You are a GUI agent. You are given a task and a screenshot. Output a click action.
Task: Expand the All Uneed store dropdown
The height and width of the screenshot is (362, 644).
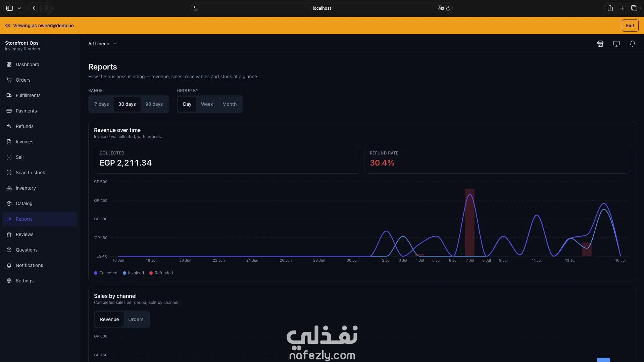tap(103, 44)
